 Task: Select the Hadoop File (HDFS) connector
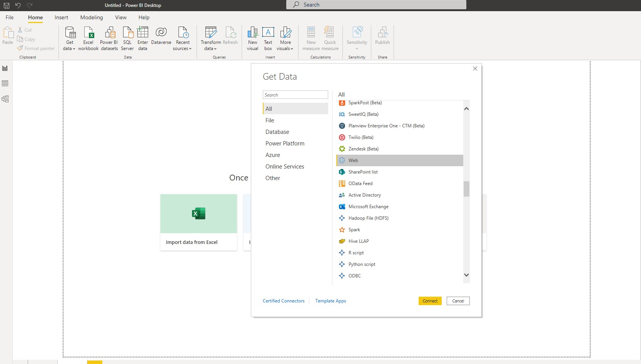click(400, 218)
